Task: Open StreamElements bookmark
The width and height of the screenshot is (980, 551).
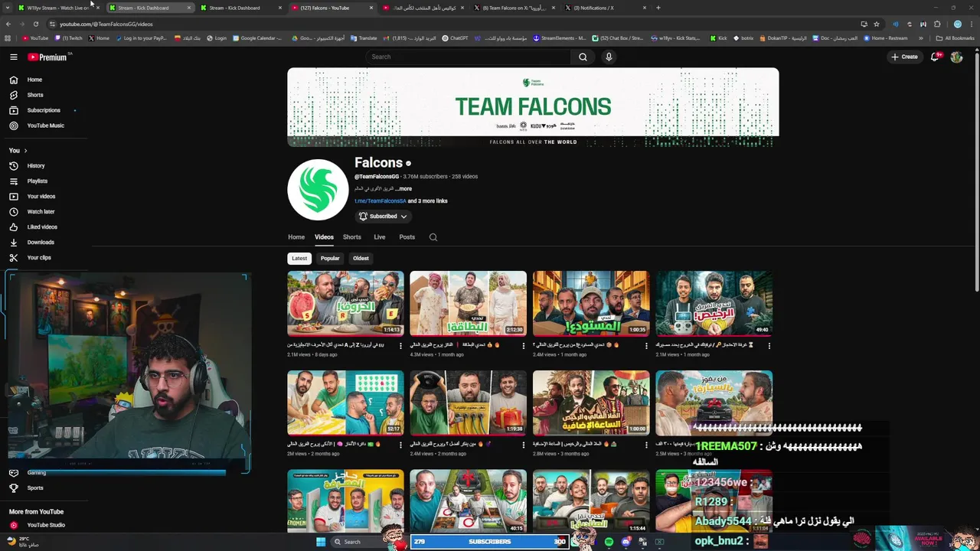Action: [560, 38]
